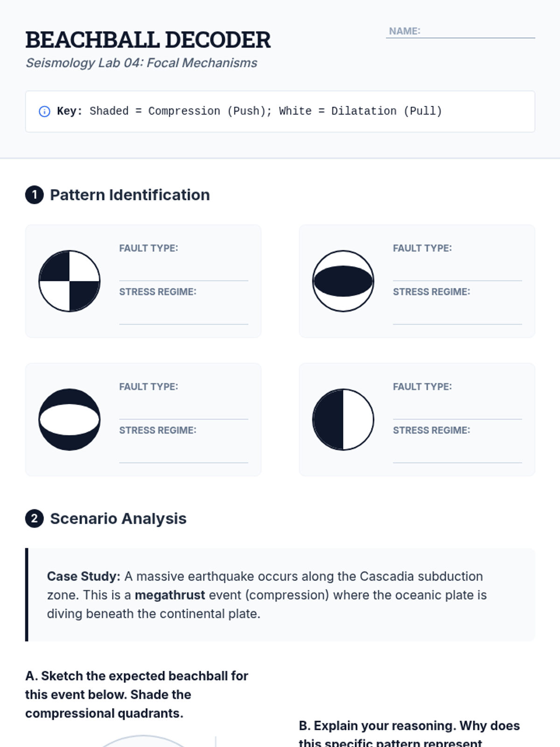Select the beachball with white center ellipse
The width and height of the screenshot is (560, 747).
click(70, 419)
